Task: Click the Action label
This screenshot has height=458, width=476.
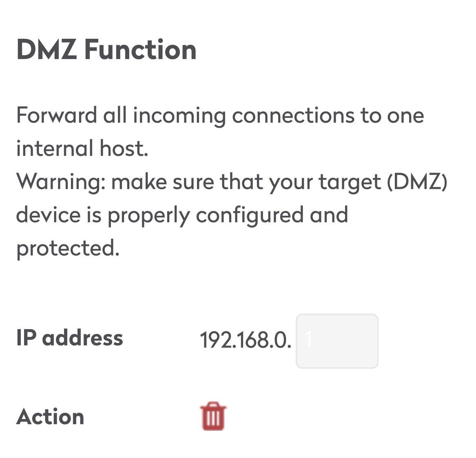Action: coord(50,417)
